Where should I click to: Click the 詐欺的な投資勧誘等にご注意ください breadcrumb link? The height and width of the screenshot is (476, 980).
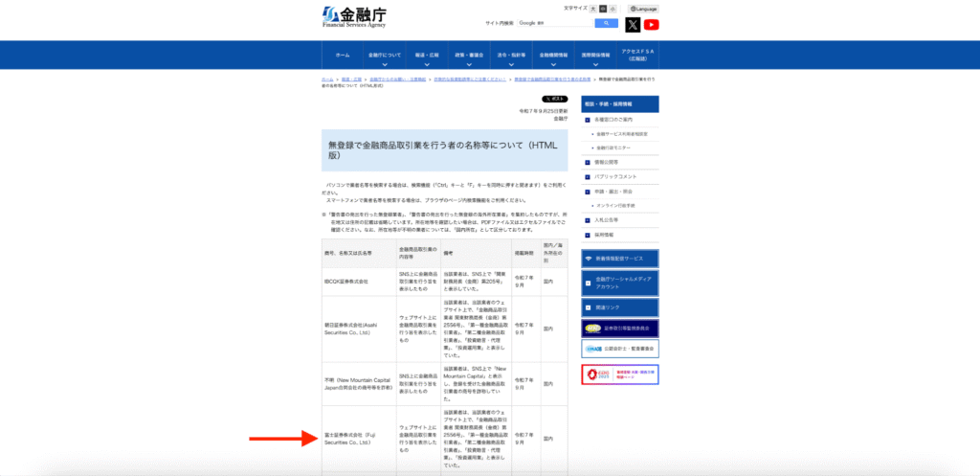pos(470,80)
